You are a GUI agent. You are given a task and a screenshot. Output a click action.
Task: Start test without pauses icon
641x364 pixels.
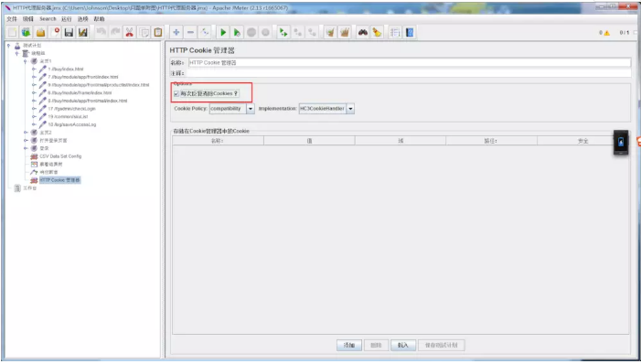pos(237,32)
